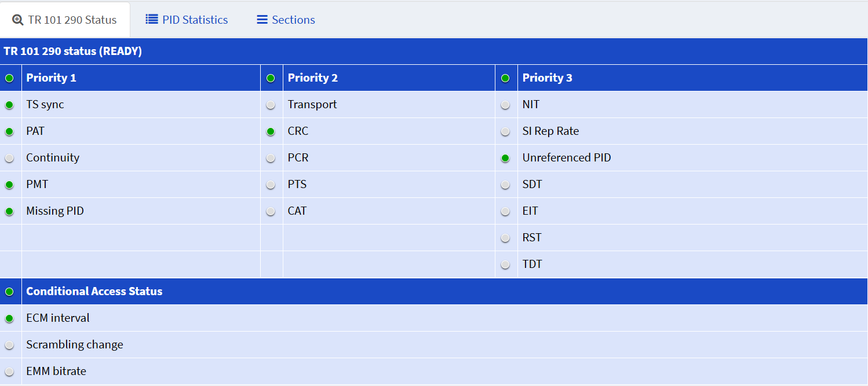The width and height of the screenshot is (868, 386).
Task: Click the PCR row label
Action: click(298, 158)
